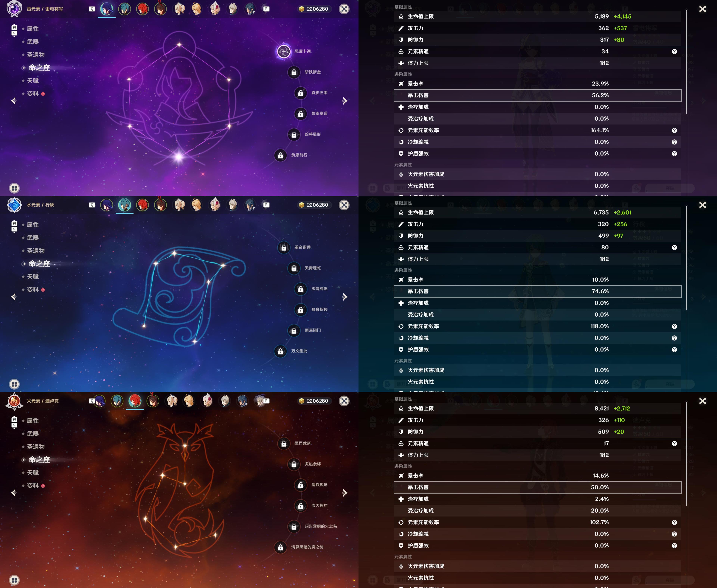Open 天赋 menu on 雷电将军 screen

[x=33, y=81]
